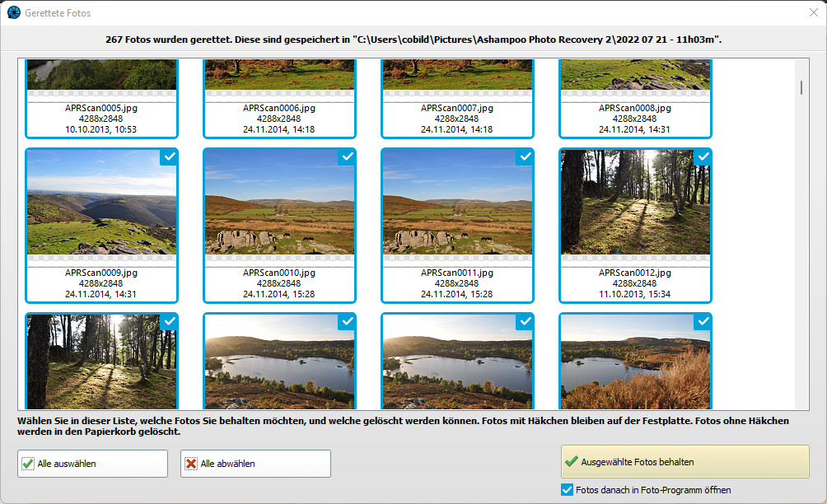Click the date '24.11.2014, 14:31' under APRScan0009.jpg

point(100,294)
